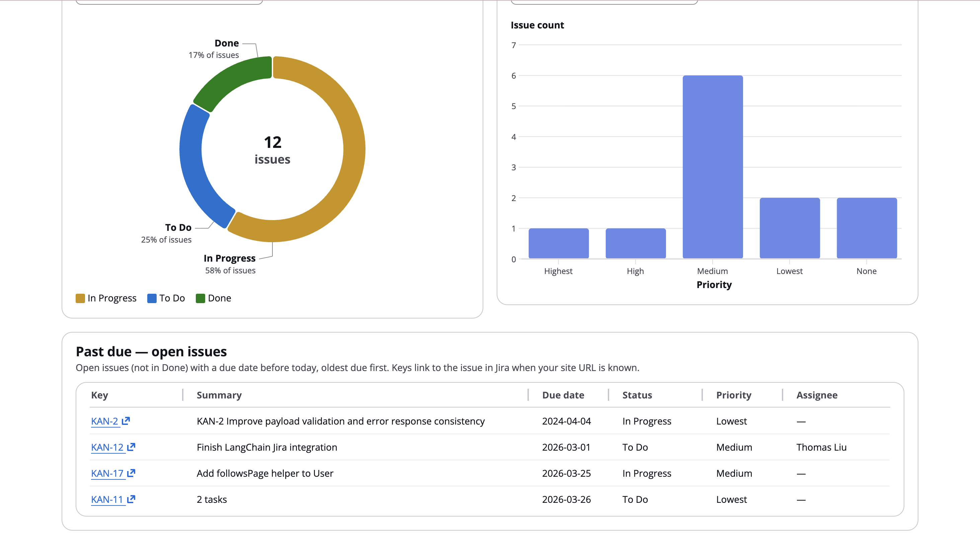Select the green Done donut segment
This screenshot has width=980, height=550.
click(232, 79)
